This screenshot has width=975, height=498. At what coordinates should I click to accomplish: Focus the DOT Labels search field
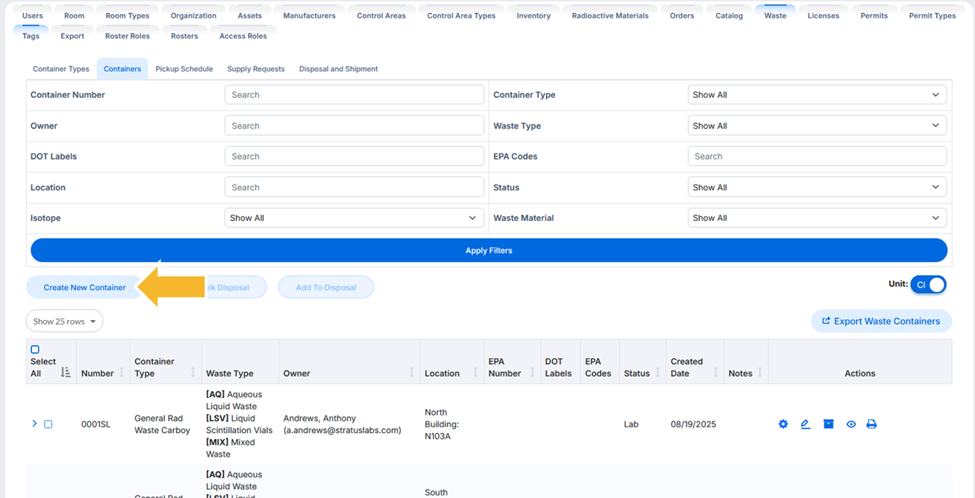[354, 156]
